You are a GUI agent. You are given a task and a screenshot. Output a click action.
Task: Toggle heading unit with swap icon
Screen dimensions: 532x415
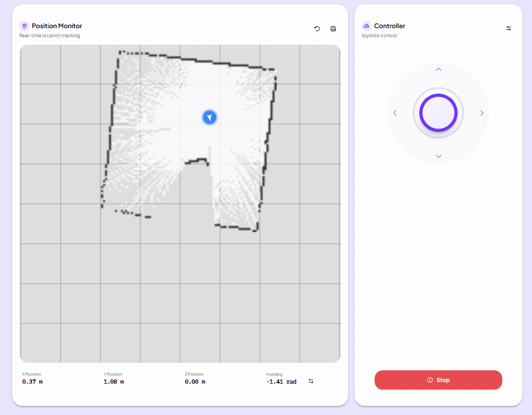click(311, 381)
